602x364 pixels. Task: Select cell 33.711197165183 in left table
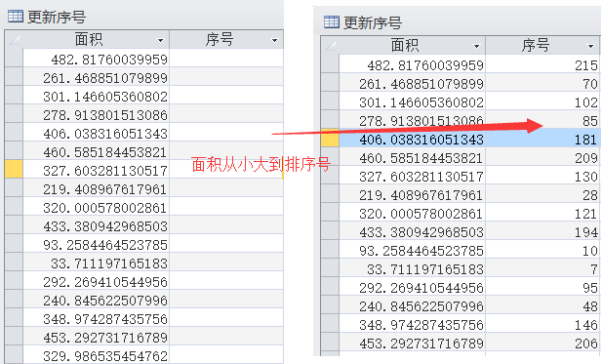pos(97,263)
